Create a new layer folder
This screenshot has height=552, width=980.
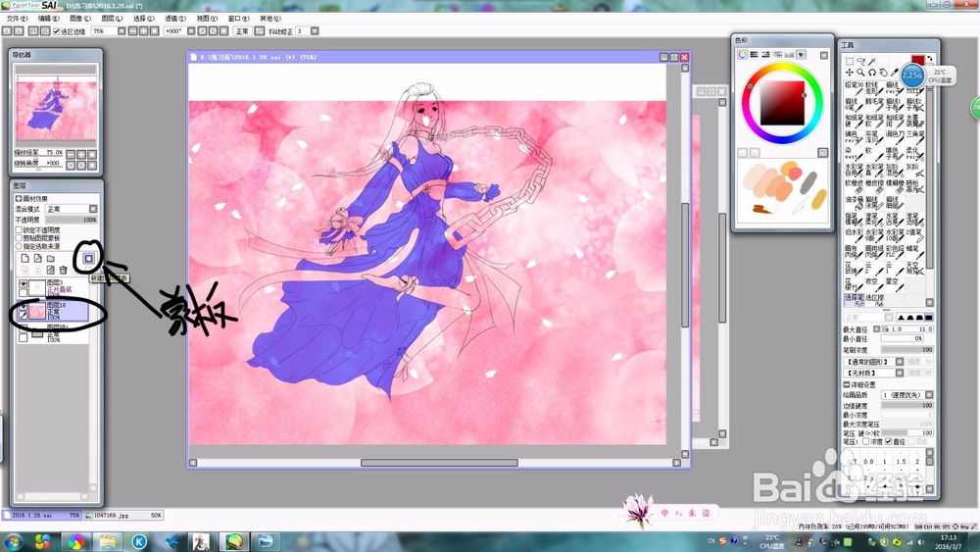[x=50, y=258]
